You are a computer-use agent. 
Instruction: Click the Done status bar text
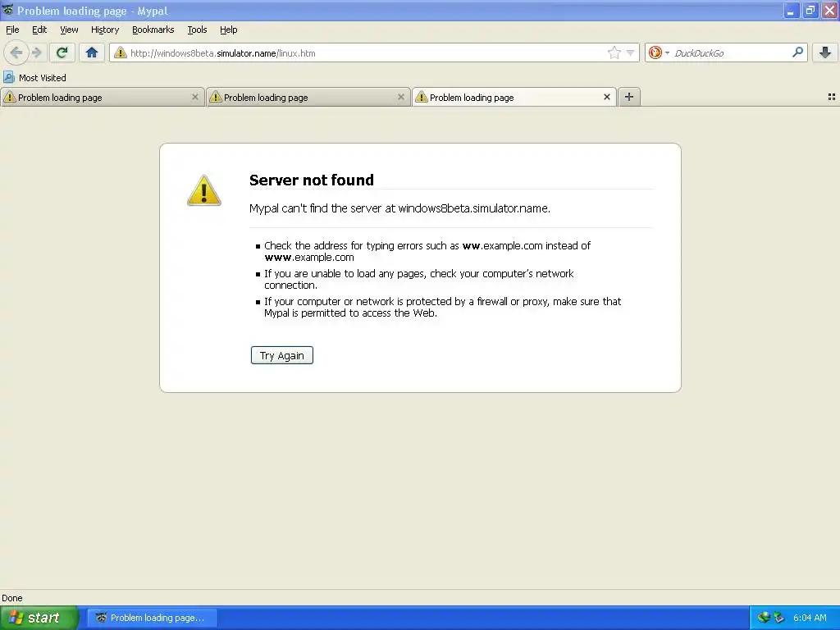click(x=11, y=598)
